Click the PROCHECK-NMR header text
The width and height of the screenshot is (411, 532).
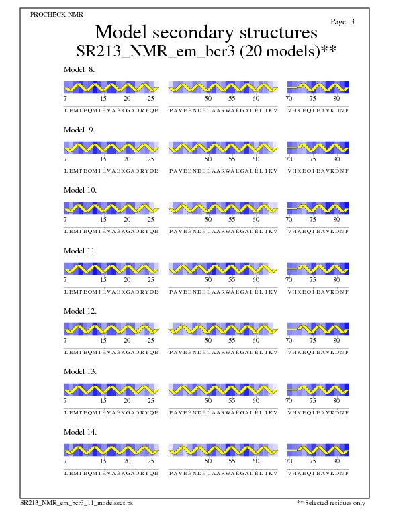point(57,14)
